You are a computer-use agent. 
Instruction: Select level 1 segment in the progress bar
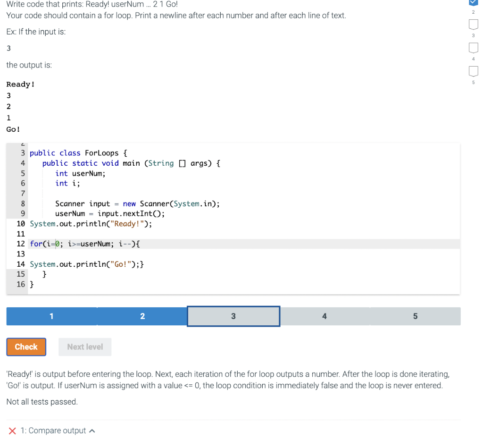point(51,316)
